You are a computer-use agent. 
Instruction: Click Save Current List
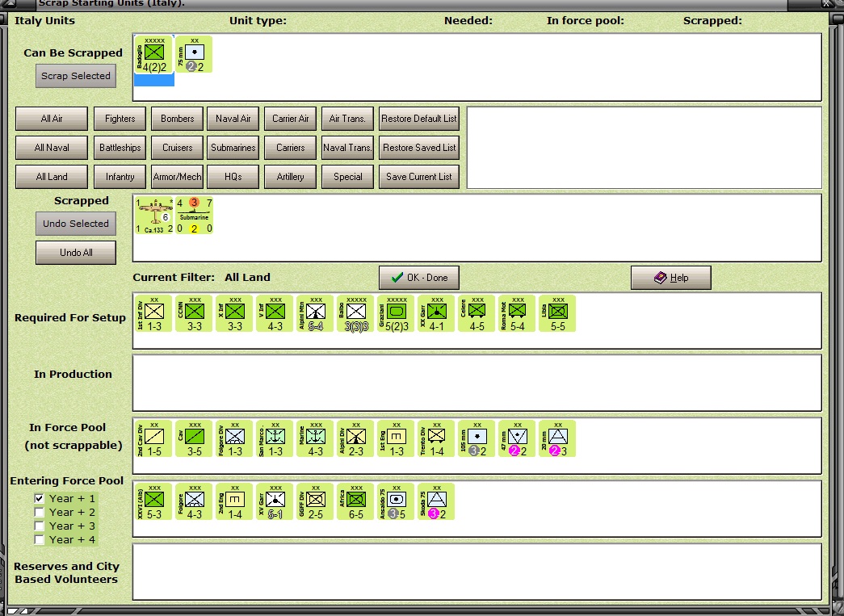[x=419, y=177]
